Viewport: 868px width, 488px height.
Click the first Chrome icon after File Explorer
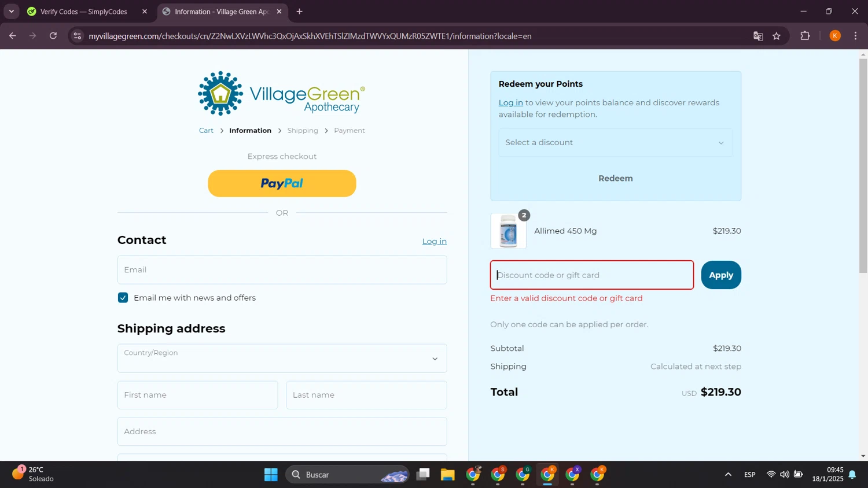pos(473,475)
